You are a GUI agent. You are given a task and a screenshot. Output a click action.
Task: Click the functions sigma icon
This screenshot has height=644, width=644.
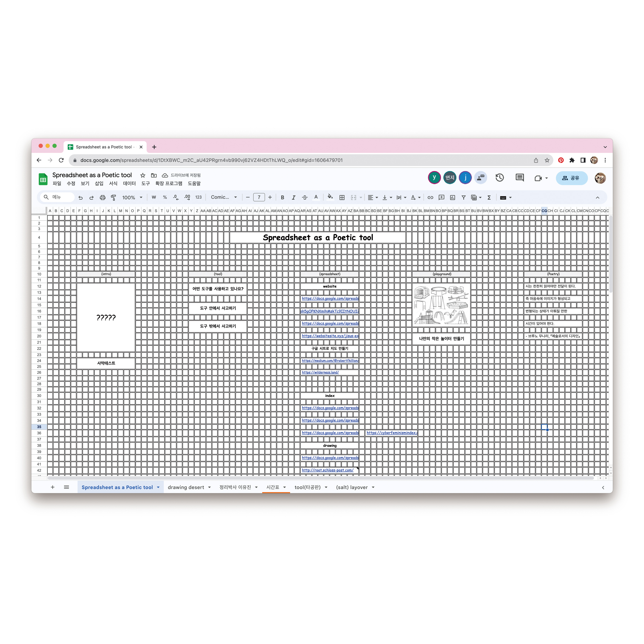coord(489,198)
